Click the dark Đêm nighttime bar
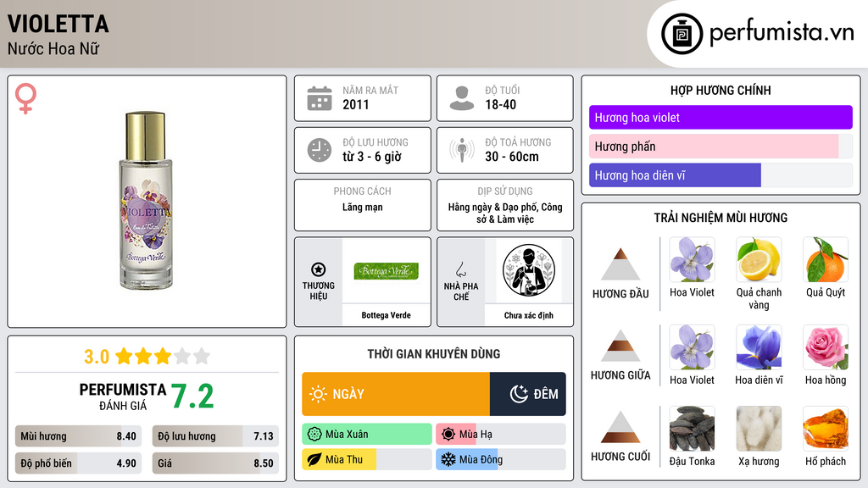 pyautogui.click(x=528, y=394)
